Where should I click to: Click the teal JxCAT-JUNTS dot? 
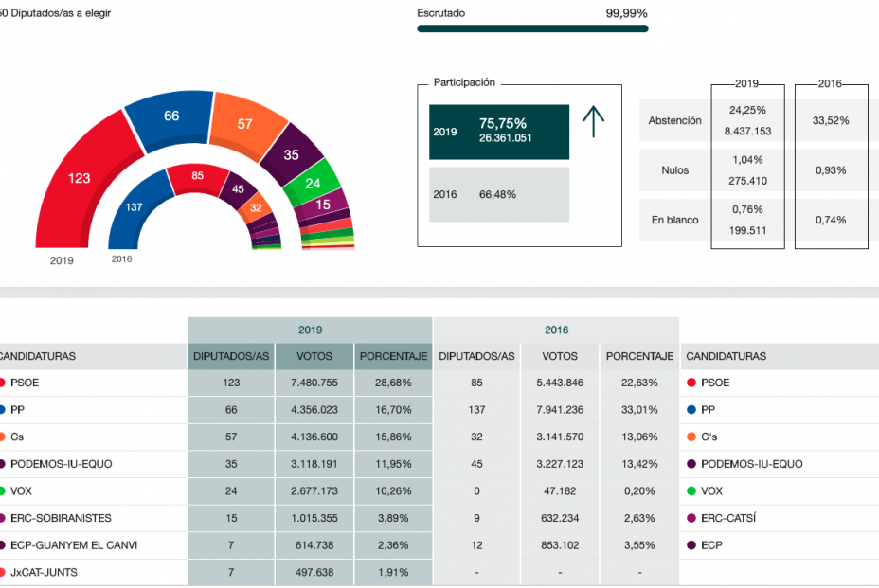(3, 573)
